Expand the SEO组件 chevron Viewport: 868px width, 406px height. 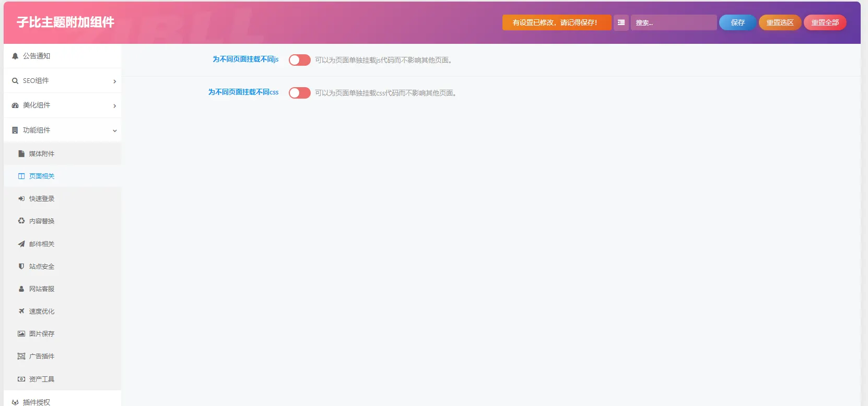coord(115,81)
